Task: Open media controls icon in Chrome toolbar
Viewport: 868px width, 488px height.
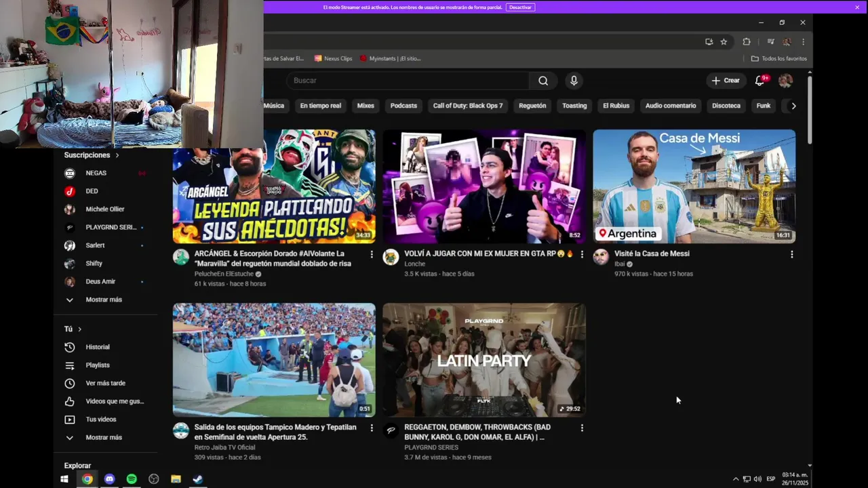Action: (770, 41)
